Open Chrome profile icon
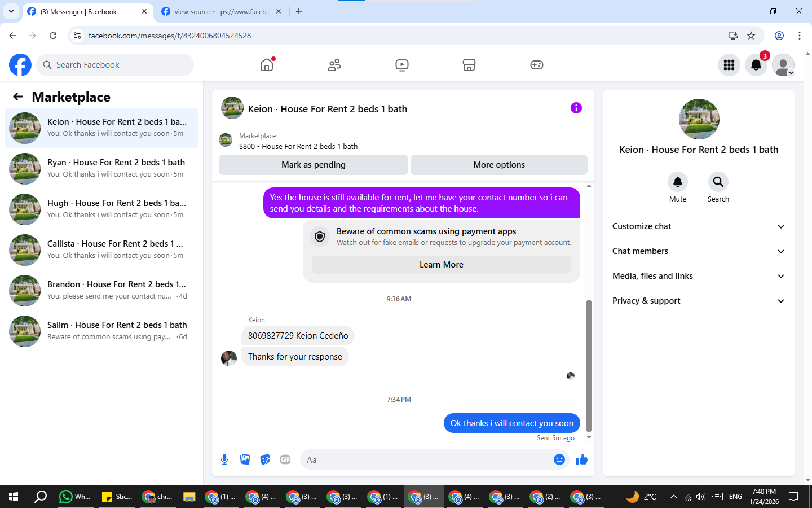The image size is (812, 508). point(779,36)
